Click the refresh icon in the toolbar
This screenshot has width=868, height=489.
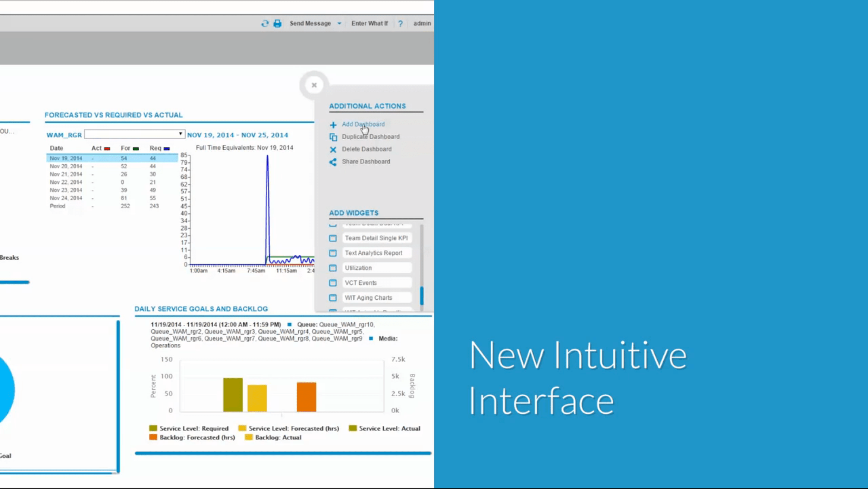(x=265, y=23)
